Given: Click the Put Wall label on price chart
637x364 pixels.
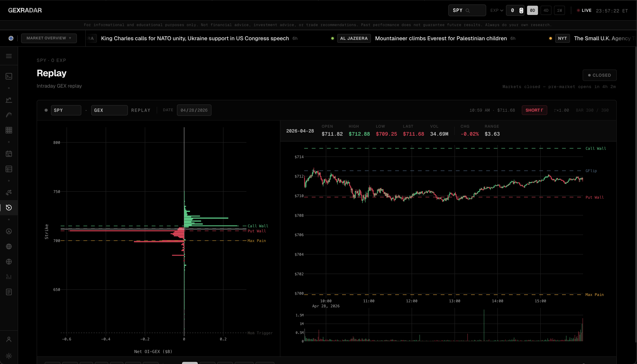Looking at the screenshot, I should pyautogui.click(x=594, y=197).
